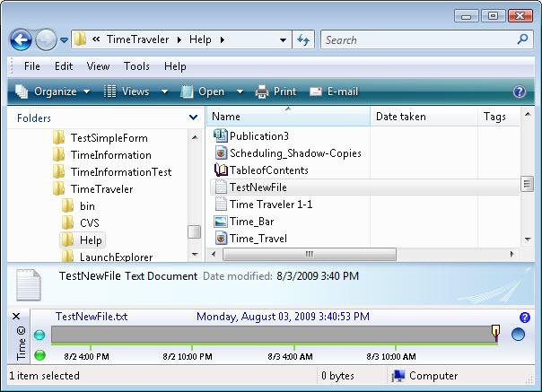Click the large text document preview icon

tap(29, 284)
